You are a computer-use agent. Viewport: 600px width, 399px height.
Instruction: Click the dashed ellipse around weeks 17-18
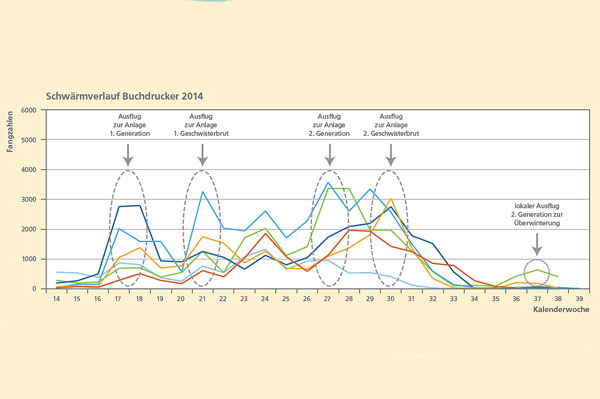pyautogui.click(x=128, y=228)
